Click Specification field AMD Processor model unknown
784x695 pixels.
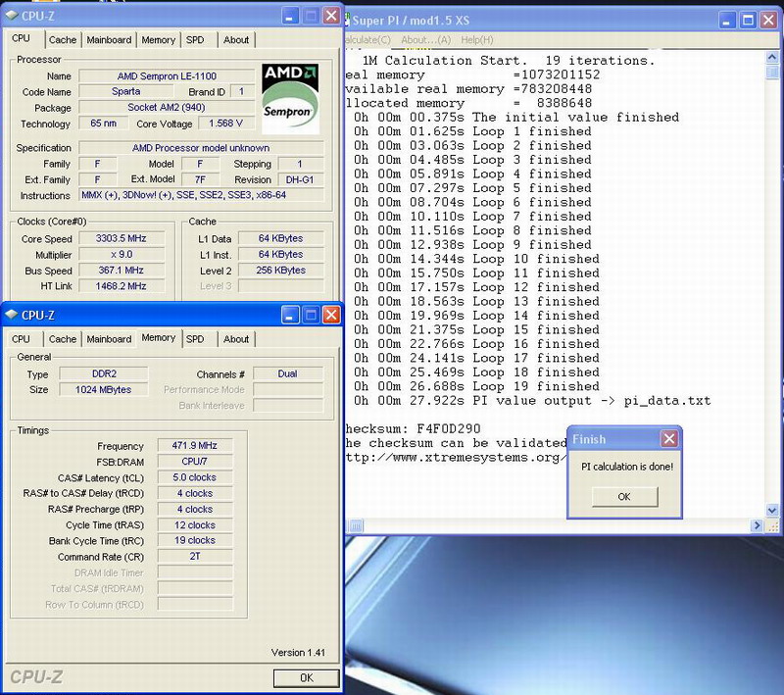click(201, 148)
